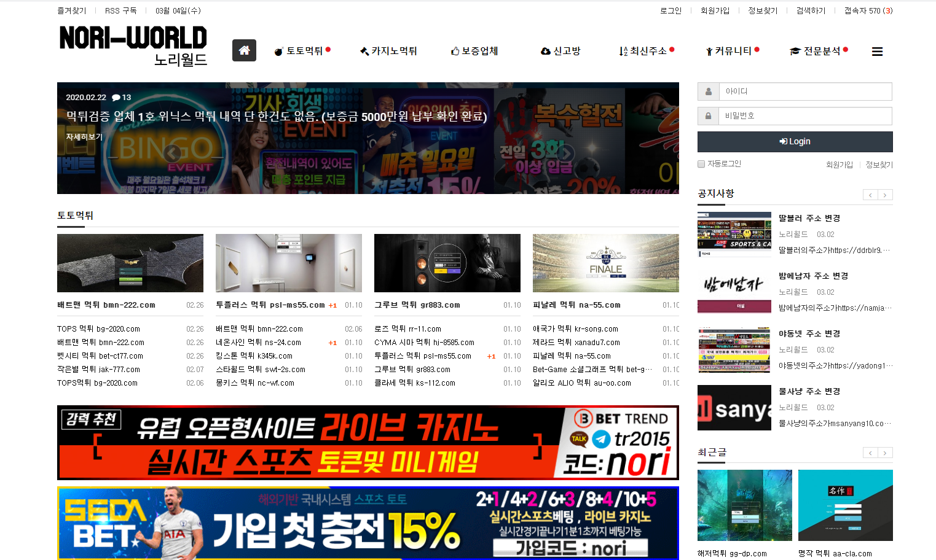Click the NORI-WORLD logo
The height and width of the screenshot is (560, 936).
133,45
